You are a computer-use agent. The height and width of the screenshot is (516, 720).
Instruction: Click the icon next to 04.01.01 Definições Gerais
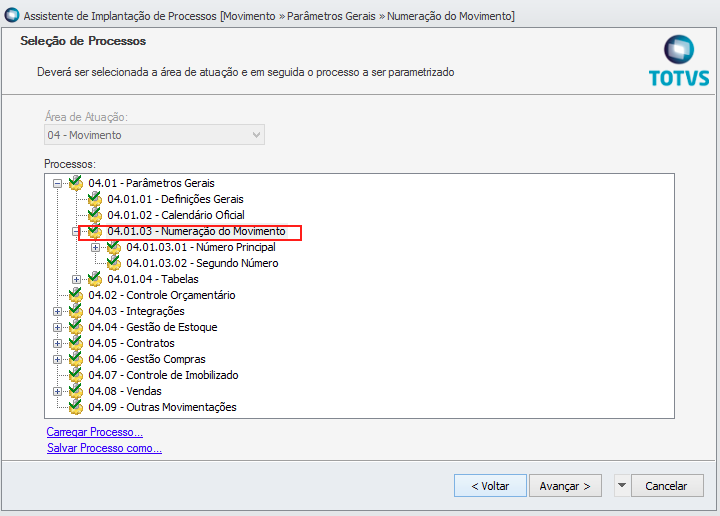click(95, 199)
